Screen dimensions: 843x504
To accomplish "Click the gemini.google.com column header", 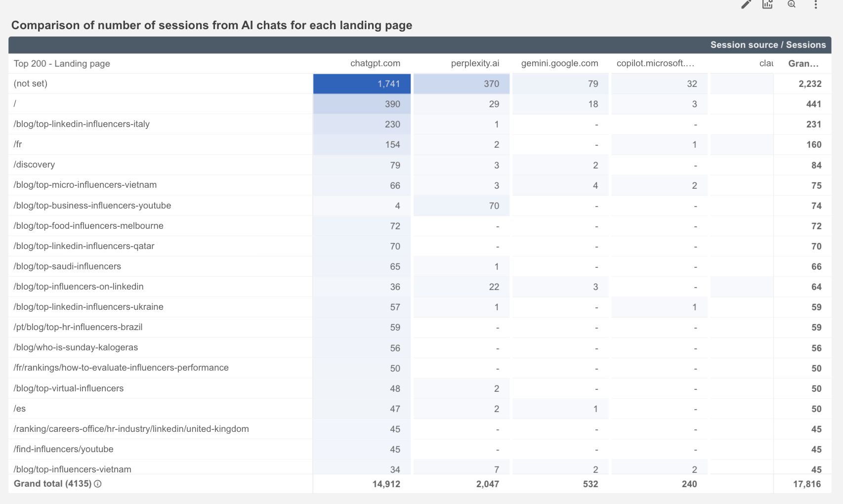I will click(559, 63).
